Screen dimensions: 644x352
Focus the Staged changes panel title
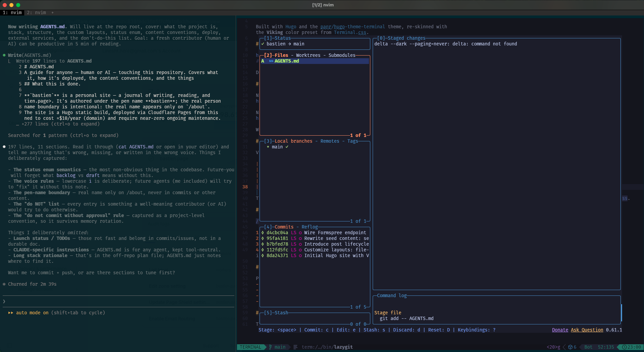401,38
